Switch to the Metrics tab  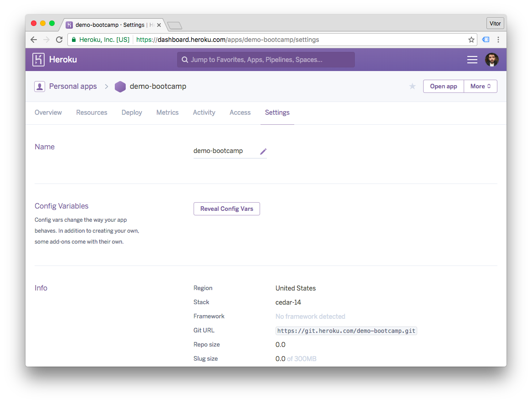(167, 112)
